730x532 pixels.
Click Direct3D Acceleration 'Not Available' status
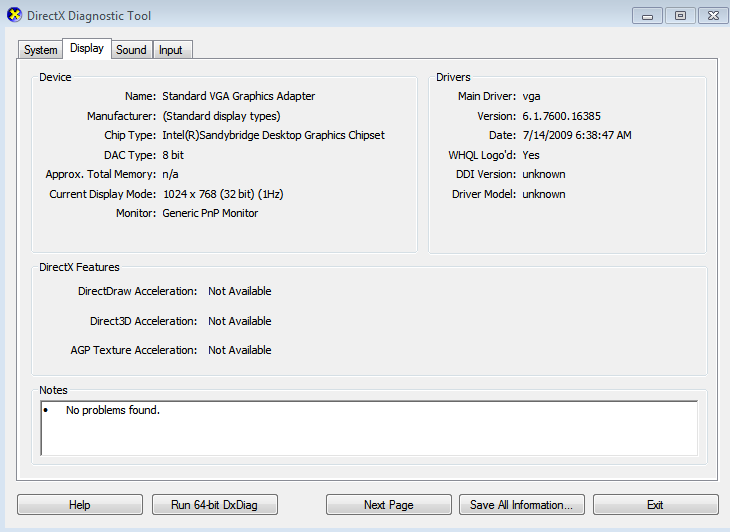click(x=240, y=321)
